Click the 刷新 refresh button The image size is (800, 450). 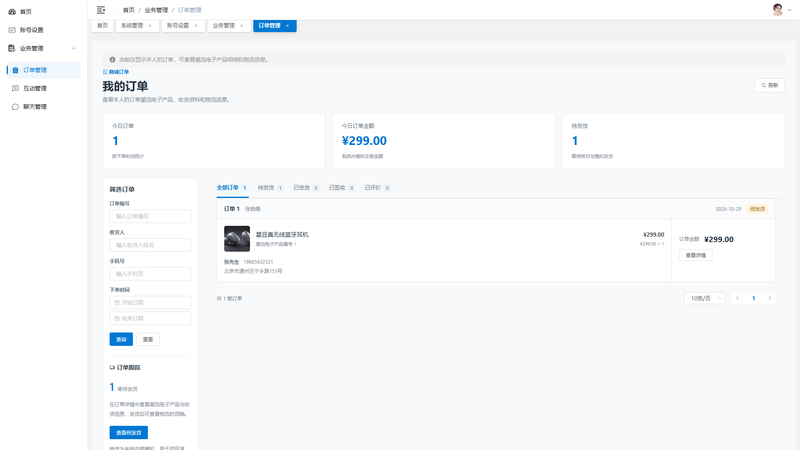coord(769,85)
